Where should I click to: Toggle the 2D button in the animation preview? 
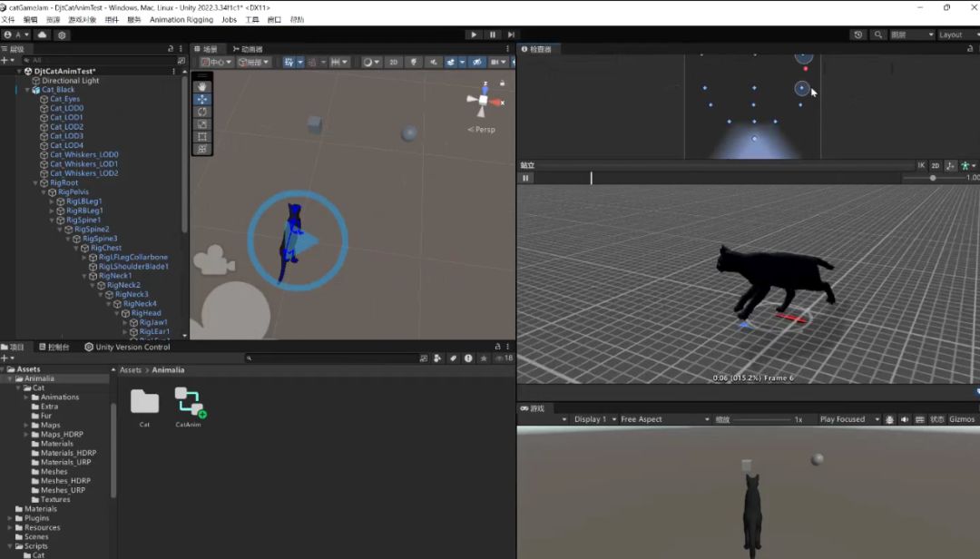tap(935, 165)
